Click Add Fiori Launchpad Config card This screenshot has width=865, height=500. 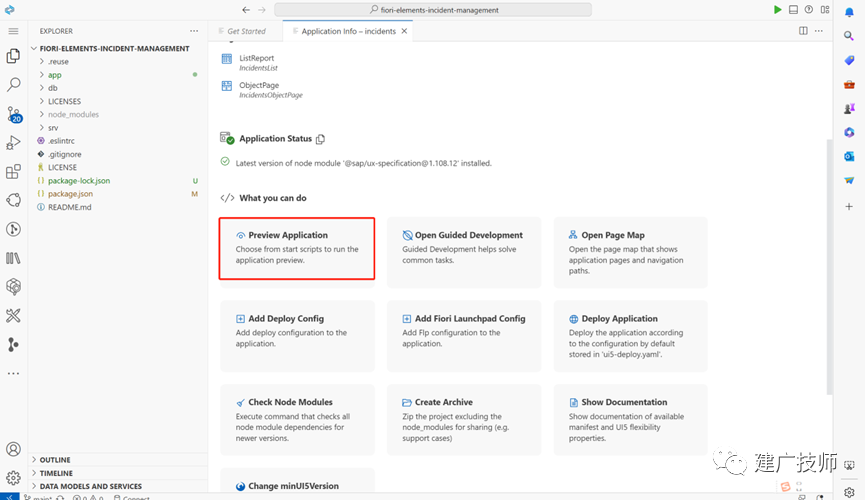click(464, 336)
